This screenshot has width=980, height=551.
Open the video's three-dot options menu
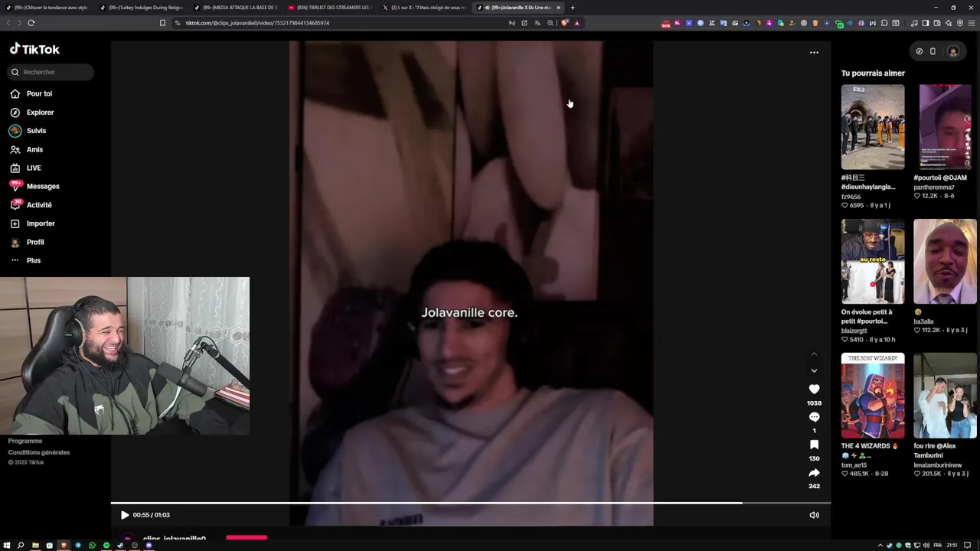[x=814, y=53]
